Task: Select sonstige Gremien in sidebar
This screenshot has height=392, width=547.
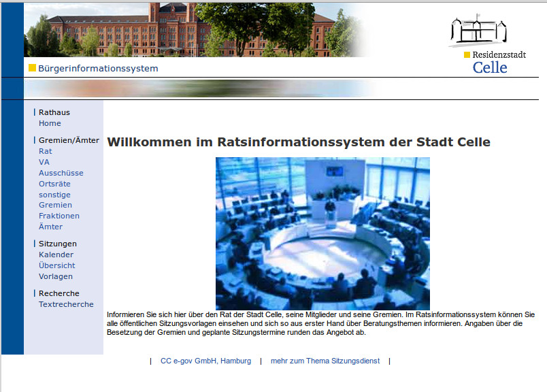Action: click(54, 199)
